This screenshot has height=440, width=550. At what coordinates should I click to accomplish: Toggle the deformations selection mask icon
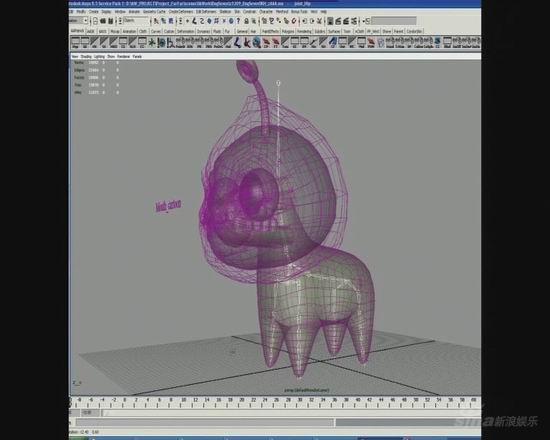(x=216, y=21)
